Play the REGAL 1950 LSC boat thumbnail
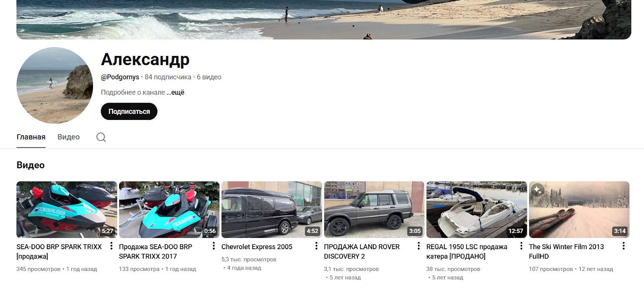Image resolution: width=644 pixels, height=289 pixels. (477, 209)
